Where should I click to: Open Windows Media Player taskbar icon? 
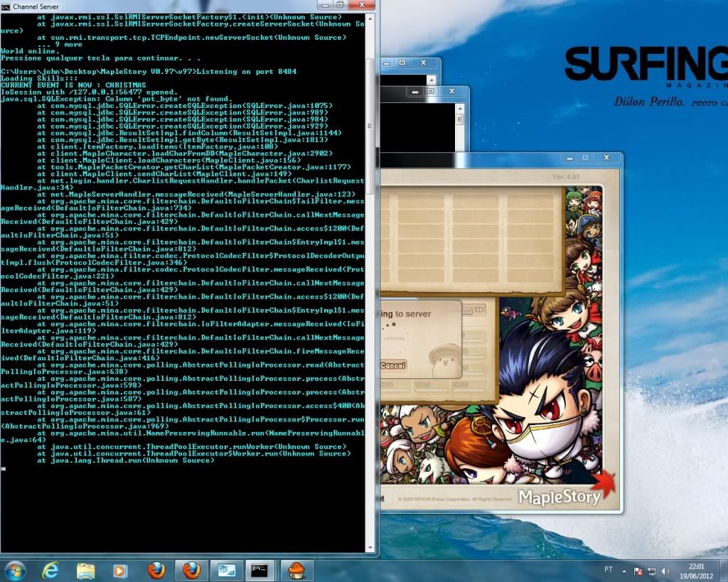[120, 570]
